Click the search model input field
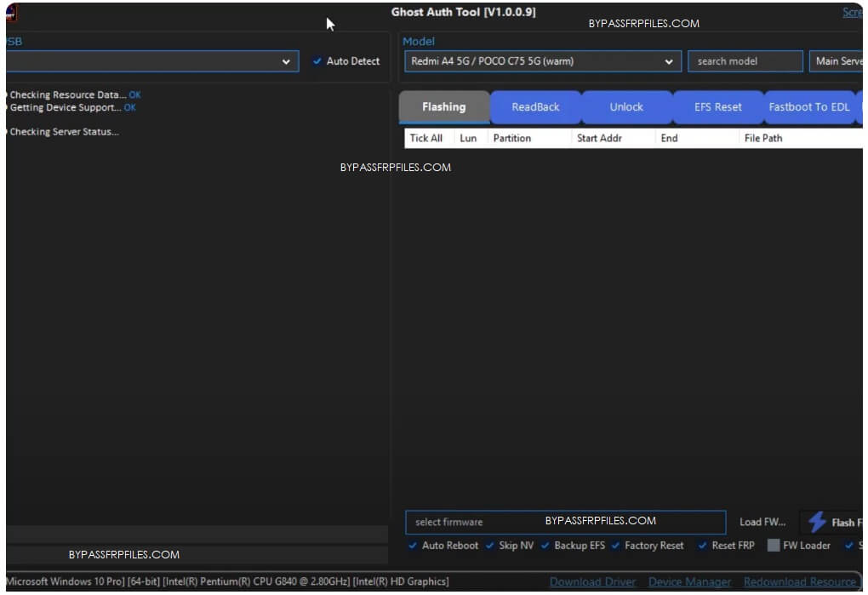The image size is (868, 595). point(745,61)
